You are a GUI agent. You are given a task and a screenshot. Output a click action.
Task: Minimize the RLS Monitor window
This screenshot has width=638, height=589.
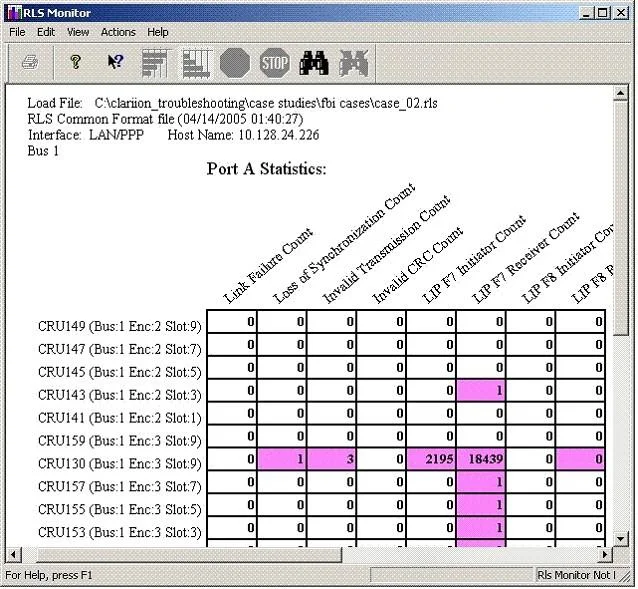[x=586, y=13]
